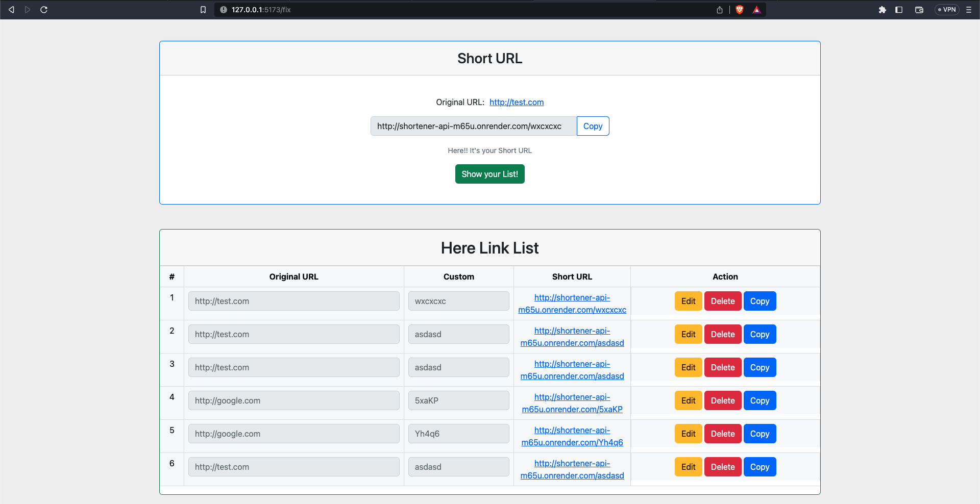The image size is (980, 504).
Task: Open the browser hamburger menu
Action: 969,10
